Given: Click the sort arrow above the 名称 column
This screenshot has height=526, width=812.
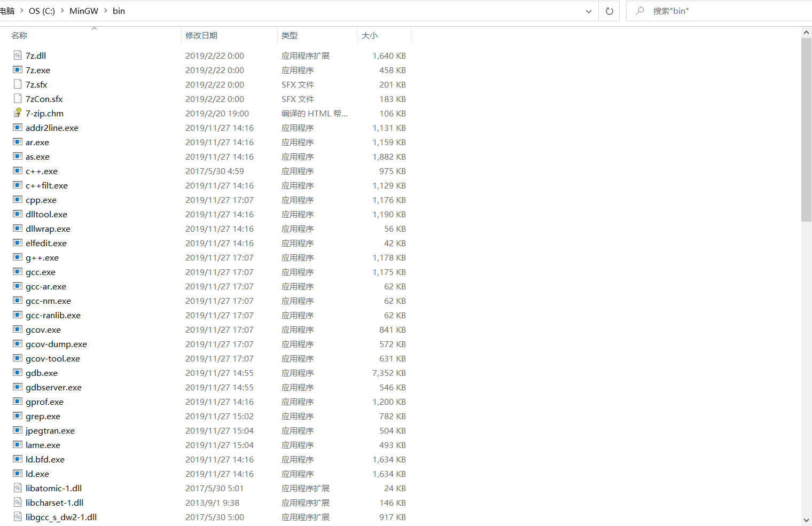Looking at the screenshot, I should point(94,28).
